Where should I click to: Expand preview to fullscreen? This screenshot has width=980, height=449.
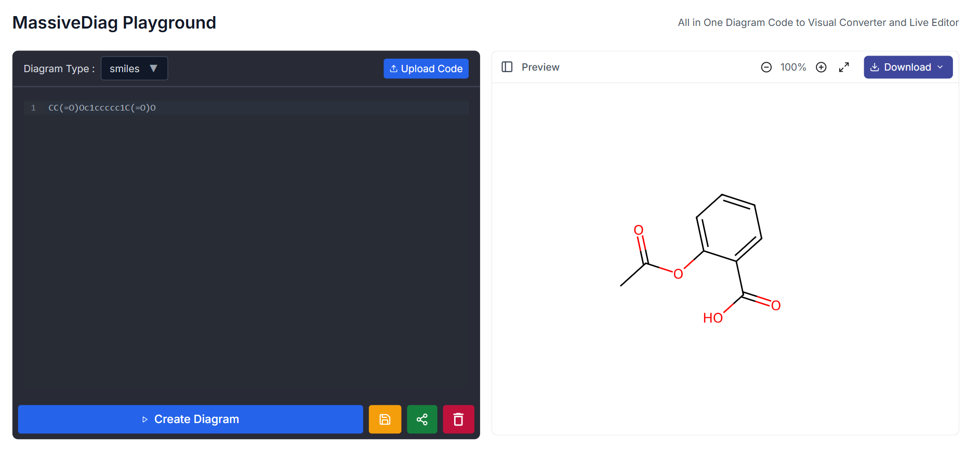(x=844, y=67)
